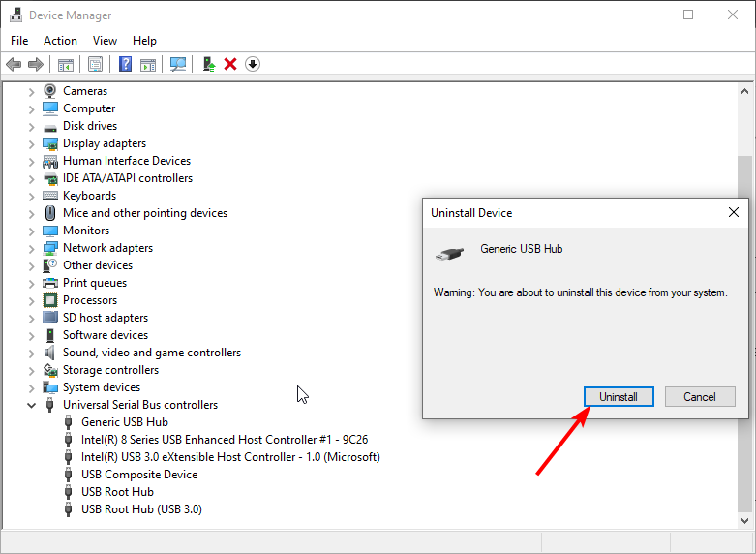Click the blue Help toolbar icon
This screenshot has height=554, width=756.
(126, 64)
